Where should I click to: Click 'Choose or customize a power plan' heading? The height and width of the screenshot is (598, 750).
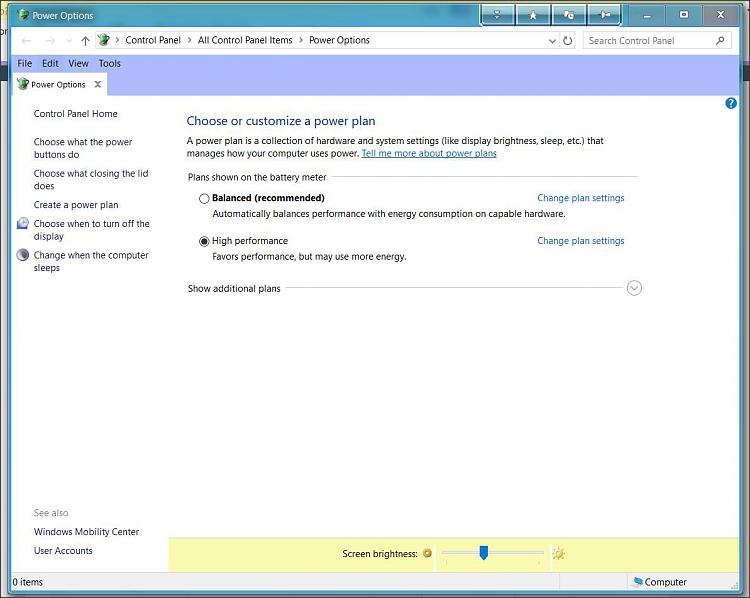(281, 121)
